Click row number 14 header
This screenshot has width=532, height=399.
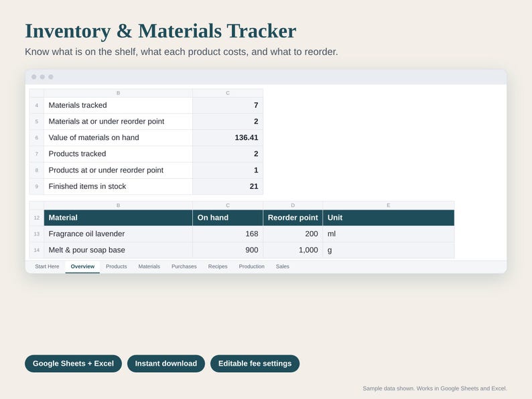[37, 250]
